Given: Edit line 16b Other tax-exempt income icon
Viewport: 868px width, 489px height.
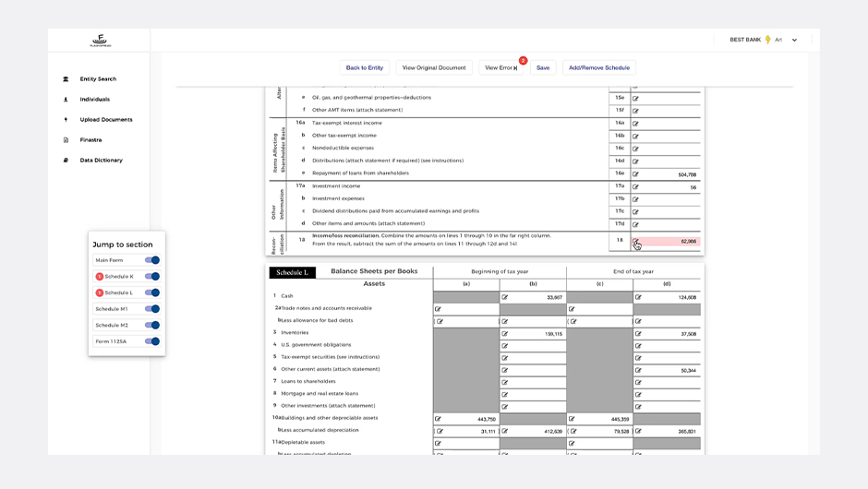Looking at the screenshot, I should click(635, 136).
